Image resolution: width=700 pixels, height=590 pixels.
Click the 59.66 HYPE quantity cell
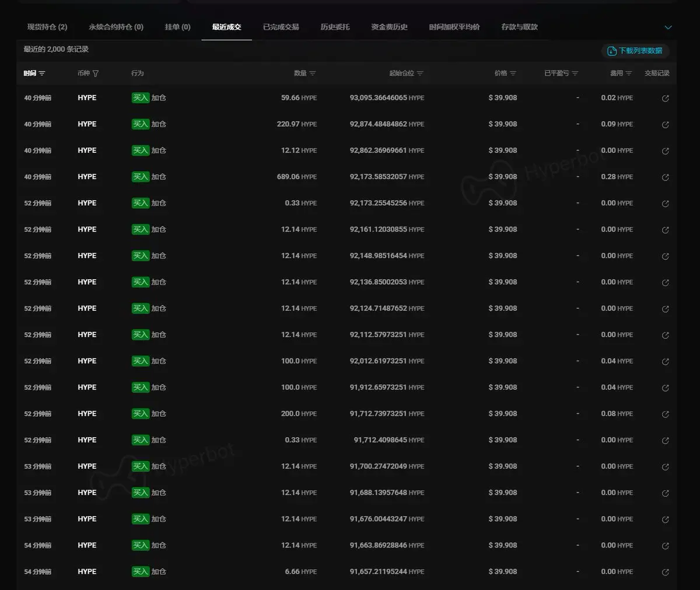click(299, 98)
